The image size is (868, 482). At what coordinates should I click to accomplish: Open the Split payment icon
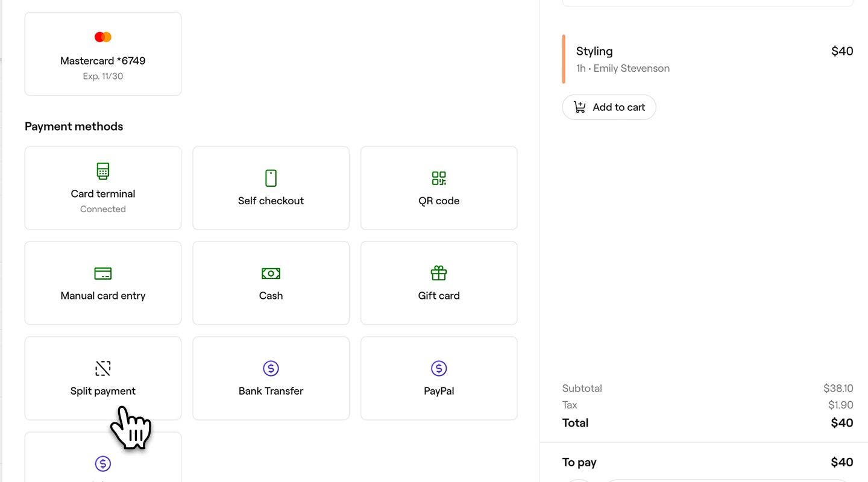(103, 368)
